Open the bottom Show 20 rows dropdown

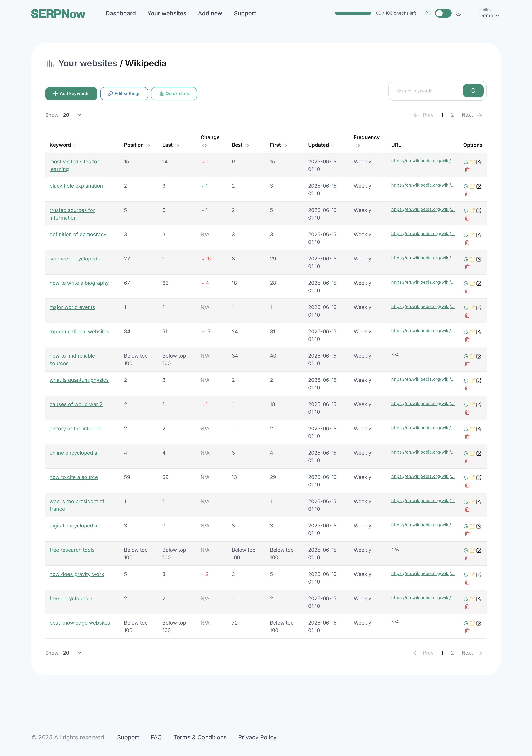72,653
